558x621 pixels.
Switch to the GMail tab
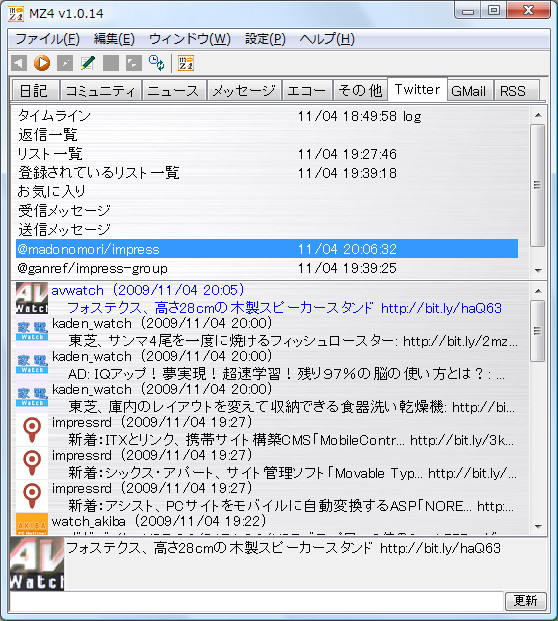(469, 91)
